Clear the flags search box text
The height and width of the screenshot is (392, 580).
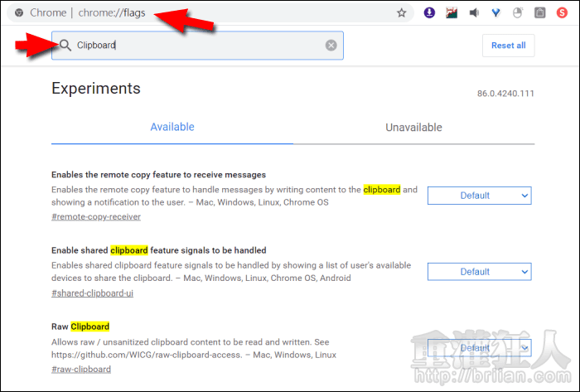331,46
